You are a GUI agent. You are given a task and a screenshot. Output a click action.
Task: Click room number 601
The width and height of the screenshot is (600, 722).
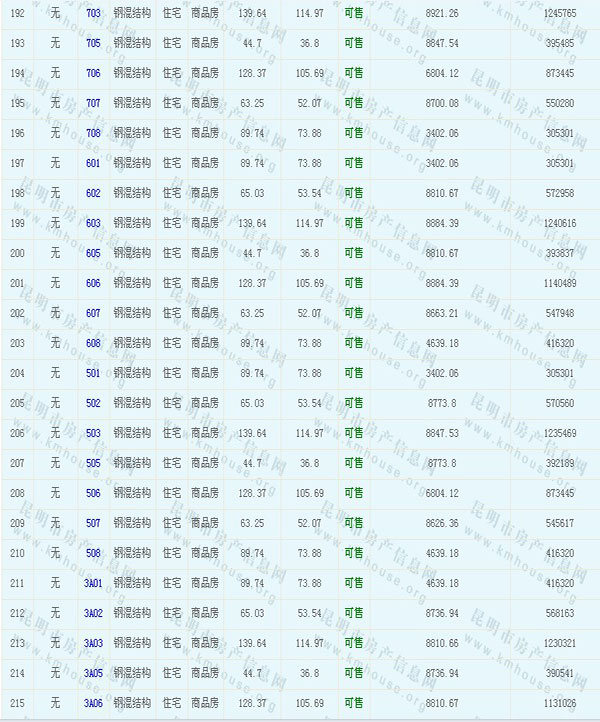(x=93, y=163)
